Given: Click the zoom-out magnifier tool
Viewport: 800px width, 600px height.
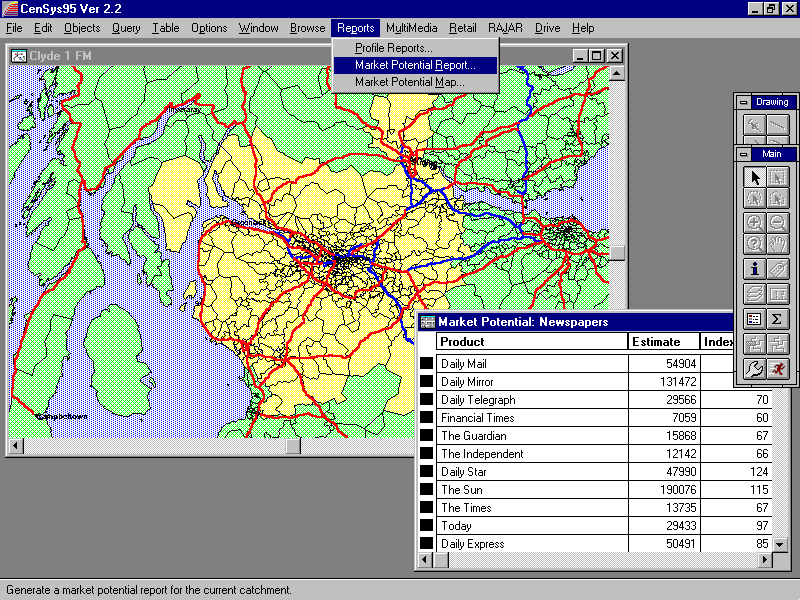Looking at the screenshot, I should [778, 223].
